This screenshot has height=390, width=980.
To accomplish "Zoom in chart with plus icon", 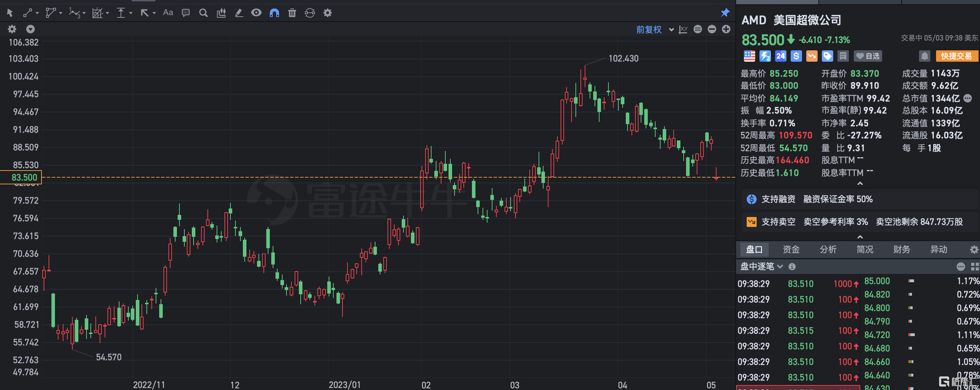I will pos(726,29).
